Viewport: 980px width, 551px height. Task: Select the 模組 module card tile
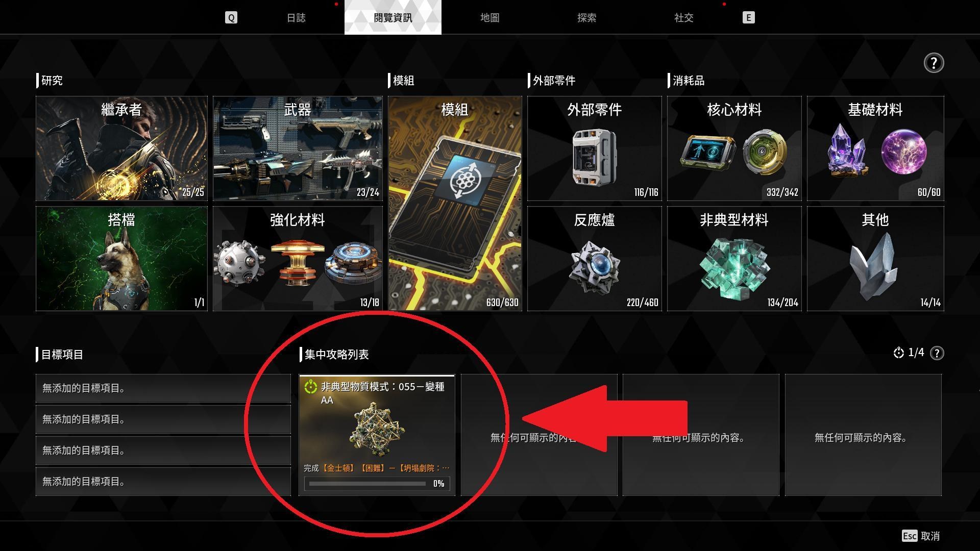455,204
